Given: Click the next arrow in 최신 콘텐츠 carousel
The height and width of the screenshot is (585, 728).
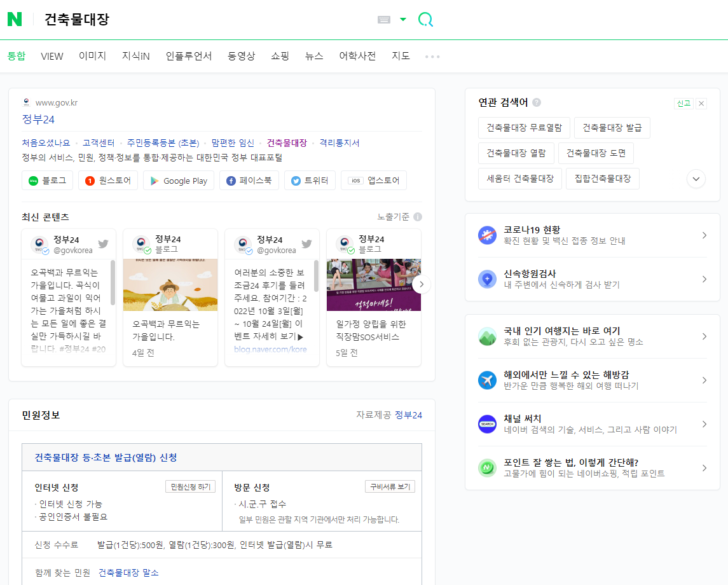Looking at the screenshot, I should coord(422,284).
